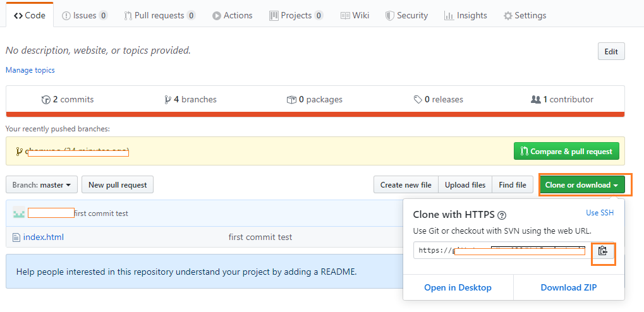Switch to the Wiki tab
Screen dimensions: 644x312
(x=355, y=16)
